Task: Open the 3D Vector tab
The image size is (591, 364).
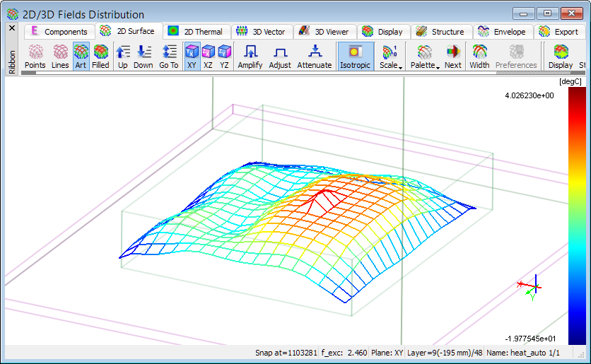Action: click(x=260, y=32)
